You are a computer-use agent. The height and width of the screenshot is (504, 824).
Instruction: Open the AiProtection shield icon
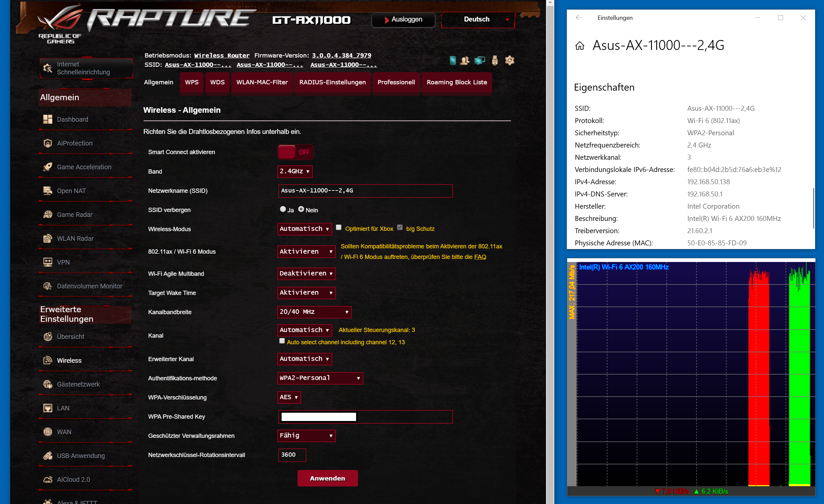coord(48,143)
